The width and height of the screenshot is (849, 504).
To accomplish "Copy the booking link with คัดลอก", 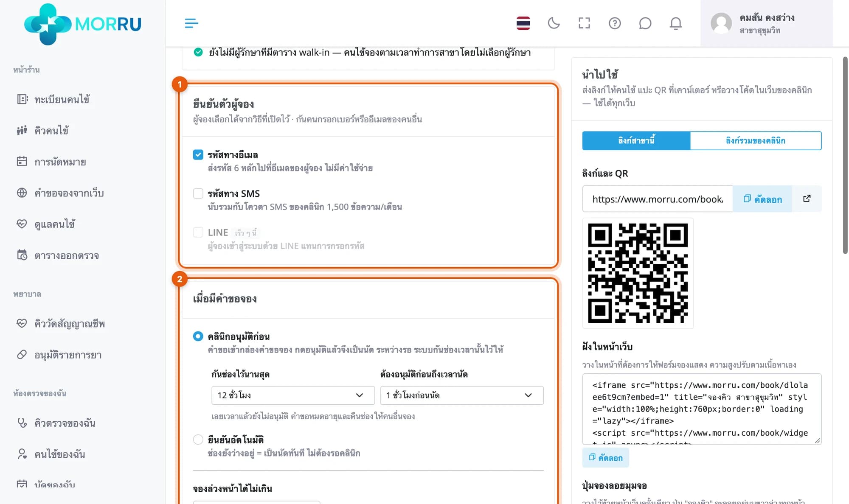I will point(762,199).
